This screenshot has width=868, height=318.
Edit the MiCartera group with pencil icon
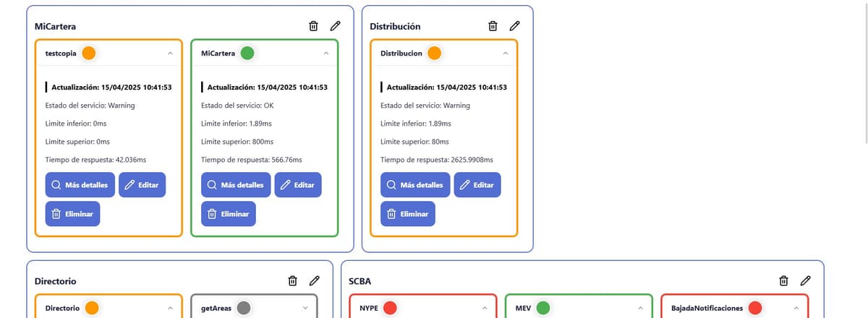335,26
